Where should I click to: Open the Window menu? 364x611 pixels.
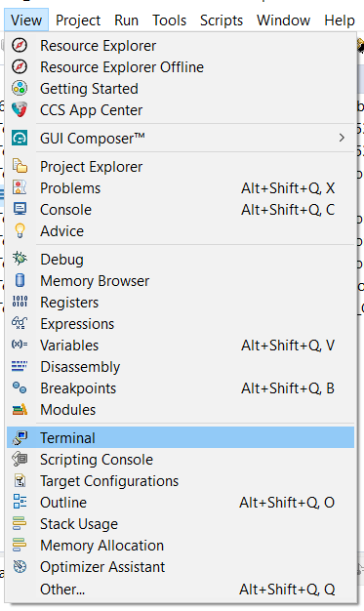coord(283,20)
